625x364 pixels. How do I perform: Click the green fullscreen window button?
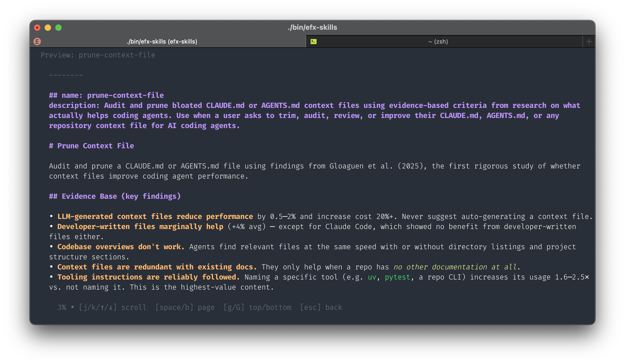58,28
